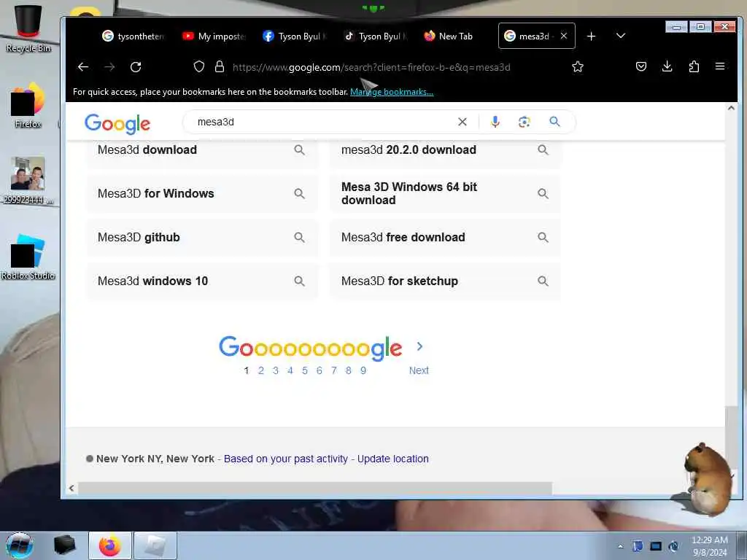
Task: Switch to the New Tab tab
Action: [x=455, y=36]
